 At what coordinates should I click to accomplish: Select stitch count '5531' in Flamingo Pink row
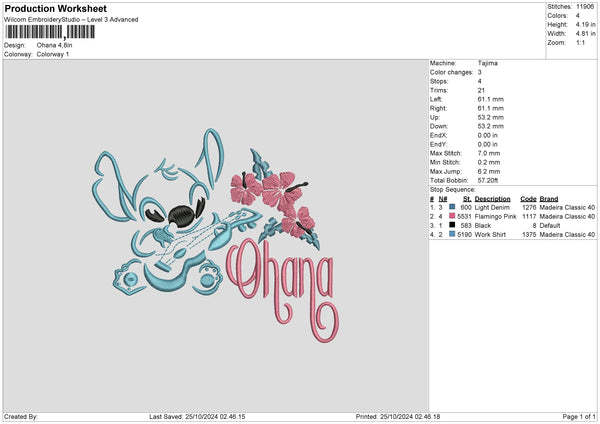click(465, 217)
